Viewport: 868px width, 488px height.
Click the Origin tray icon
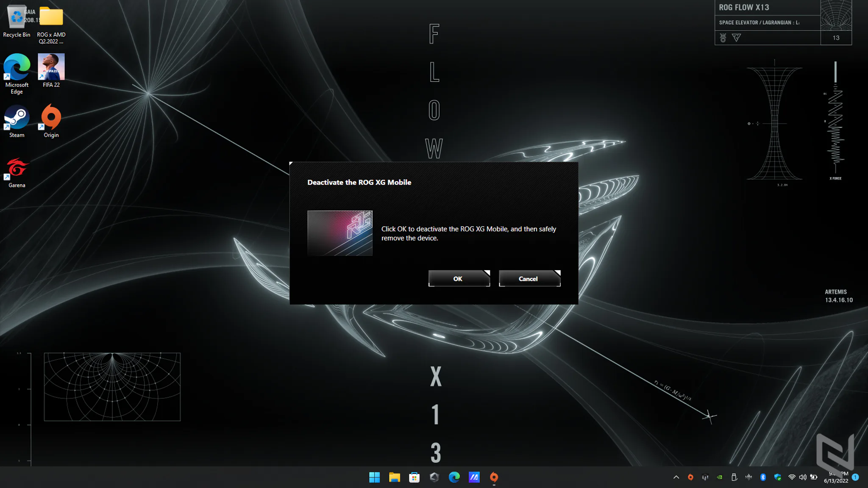coord(690,477)
